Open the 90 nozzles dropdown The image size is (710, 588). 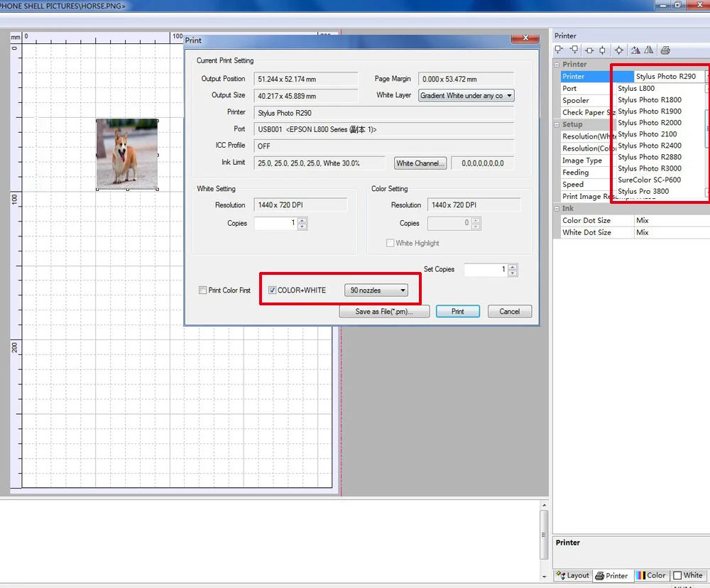pyautogui.click(x=376, y=290)
